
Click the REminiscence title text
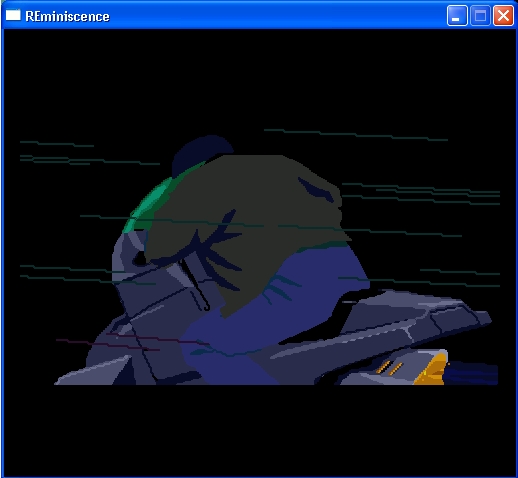pyautogui.click(x=67, y=16)
